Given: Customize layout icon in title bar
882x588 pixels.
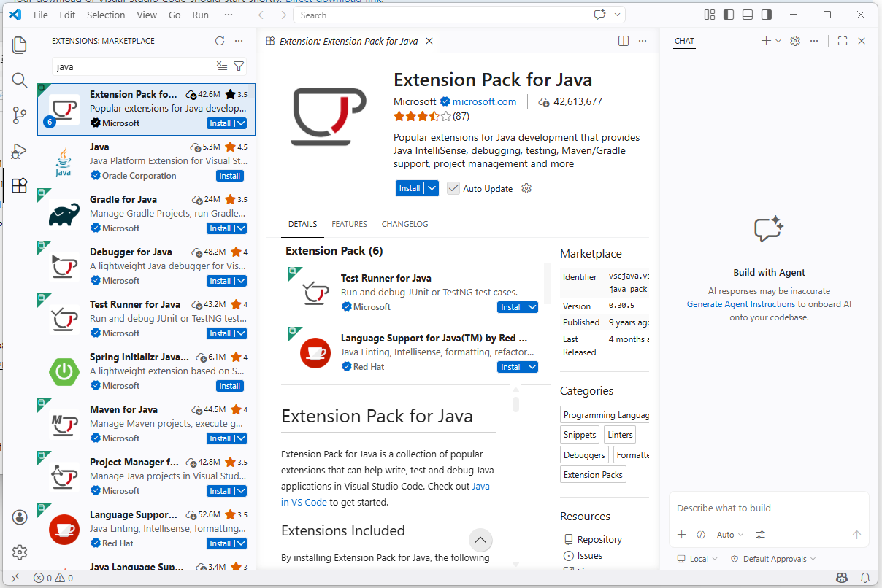Looking at the screenshot, I should coord(710,15).
